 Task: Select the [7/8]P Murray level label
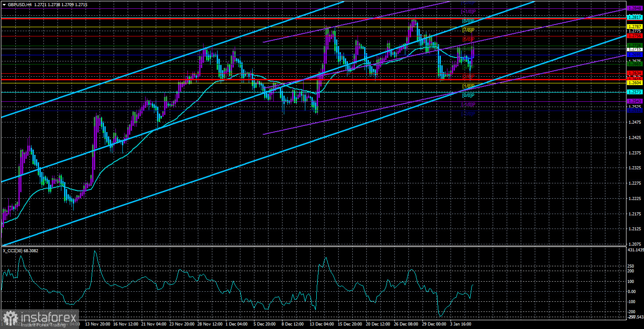pos(468,30)
